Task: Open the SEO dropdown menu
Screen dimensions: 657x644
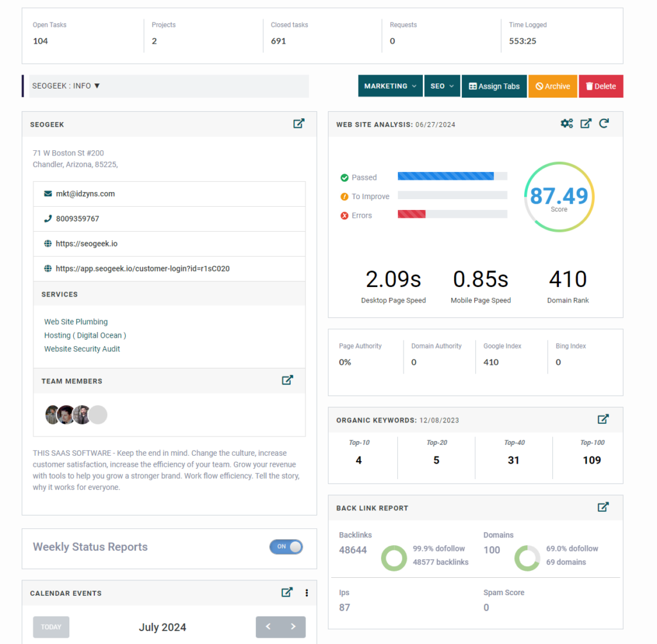Action: coord(442,86)
